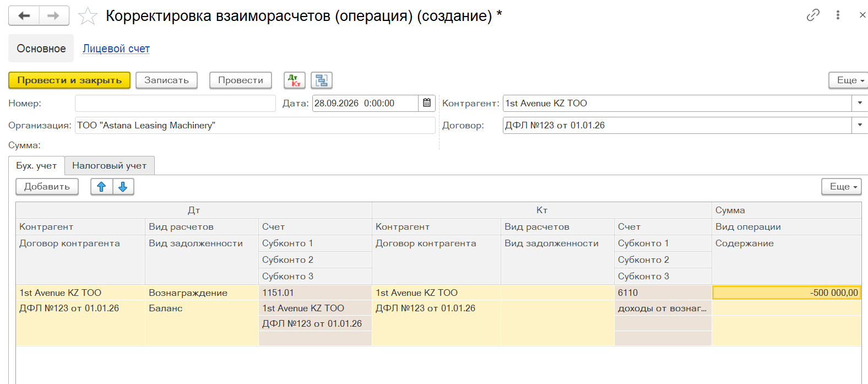Select debit account cell 1151.01

315,293
